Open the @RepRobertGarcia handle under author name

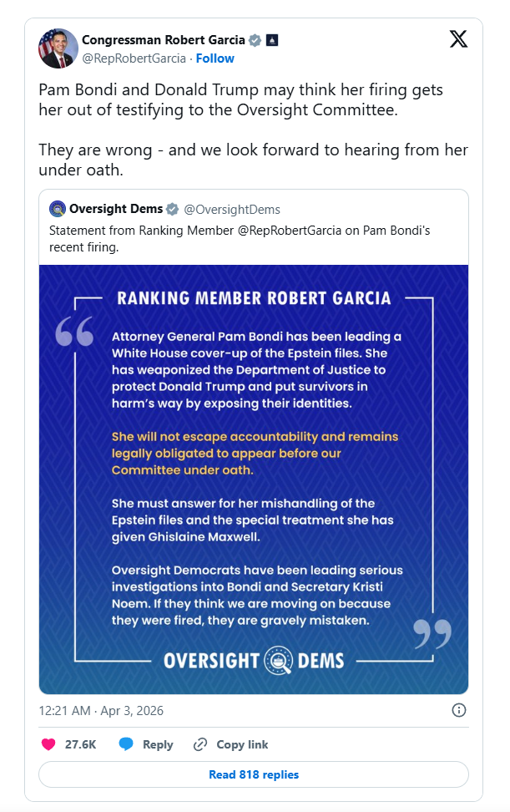134,58
